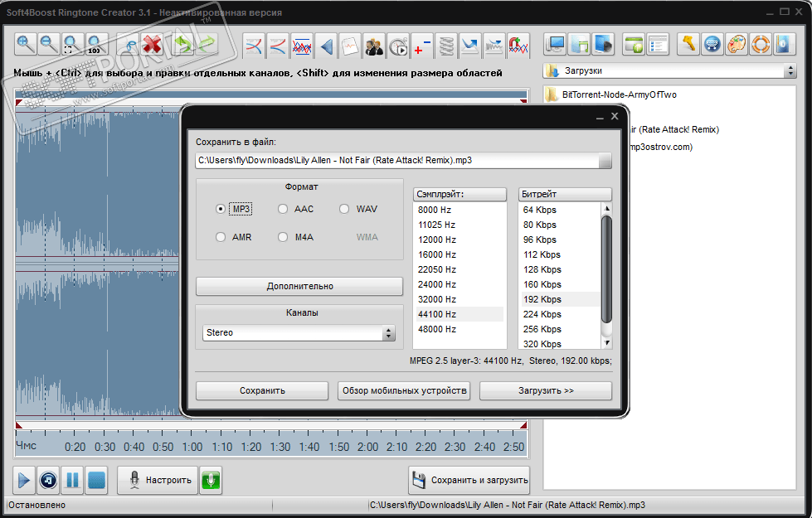Image resolution: width=812 pixels, height=518 pixels.
Task: Click the Дополнительно button
Action: click(x=299, y=286)
